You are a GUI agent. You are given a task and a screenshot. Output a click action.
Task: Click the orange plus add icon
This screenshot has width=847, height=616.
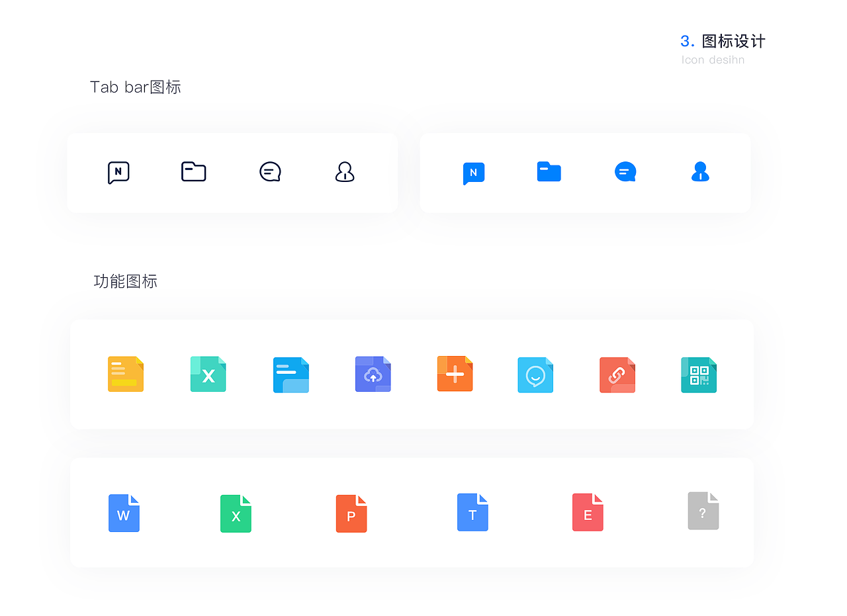coord(455,374)
